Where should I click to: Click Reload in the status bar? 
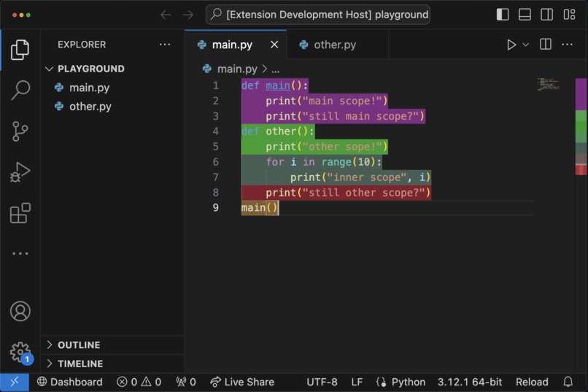coord(532,383)
